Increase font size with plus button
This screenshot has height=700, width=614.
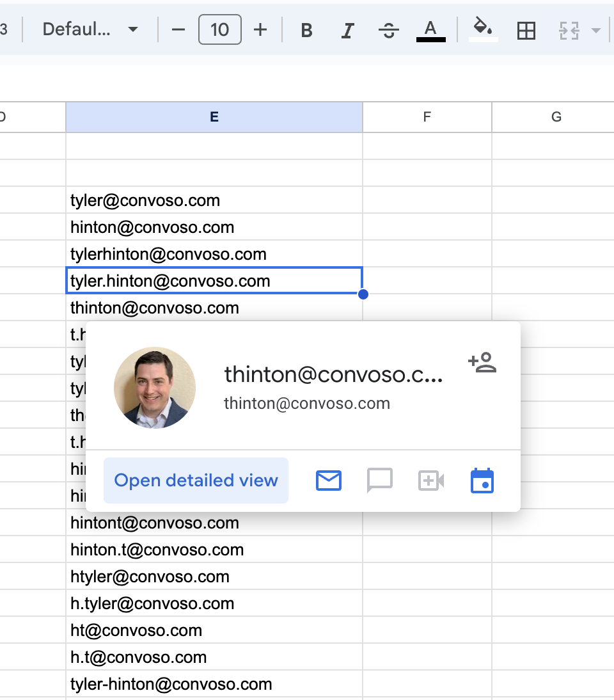(x=260, y=30)
